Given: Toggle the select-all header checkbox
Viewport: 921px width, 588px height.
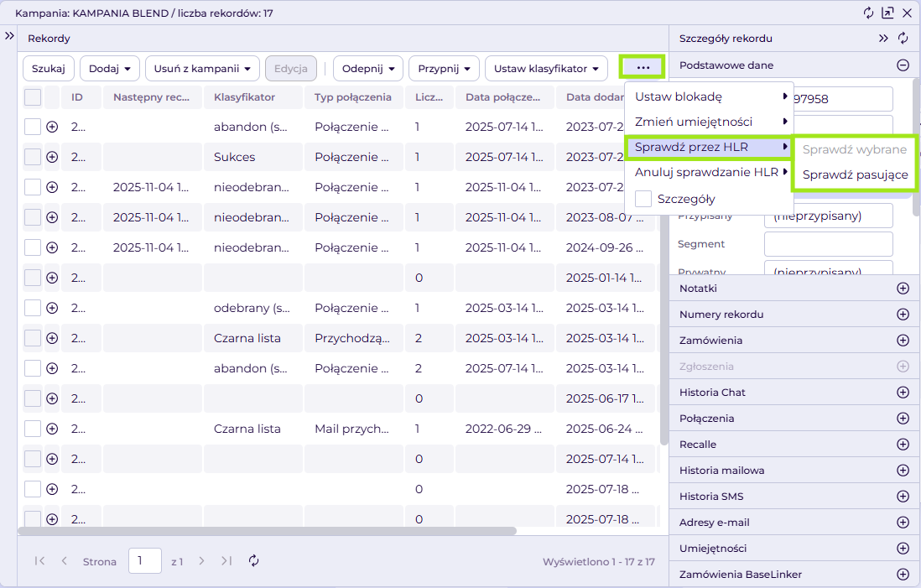Looking at the screenshot, I should coord(33,97).
